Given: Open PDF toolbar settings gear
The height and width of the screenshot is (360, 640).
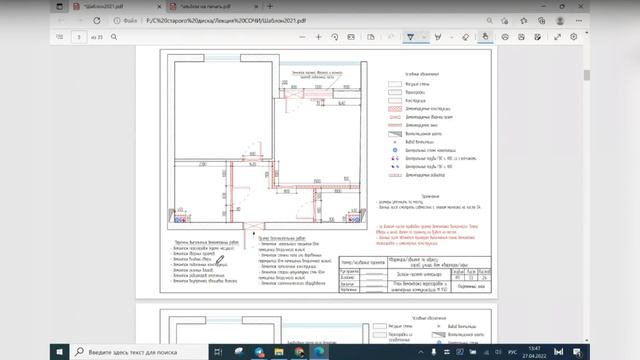Looking at the screenshot, I should pos(573,37).
